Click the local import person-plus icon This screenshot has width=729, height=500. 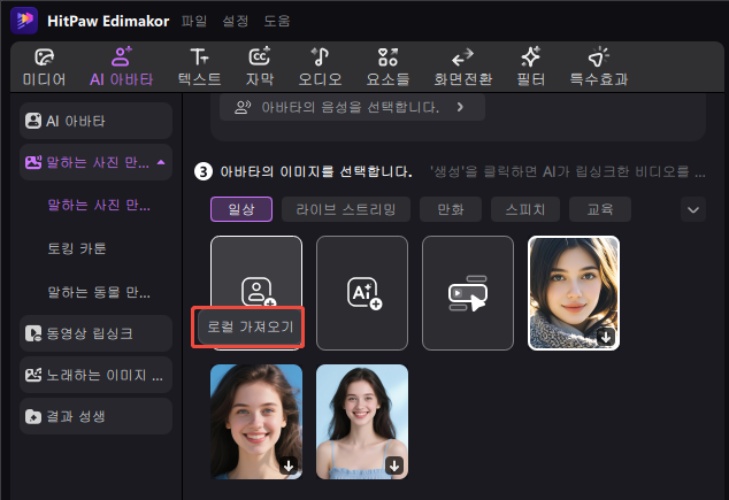pyautogui.click(x=258, y=292)
